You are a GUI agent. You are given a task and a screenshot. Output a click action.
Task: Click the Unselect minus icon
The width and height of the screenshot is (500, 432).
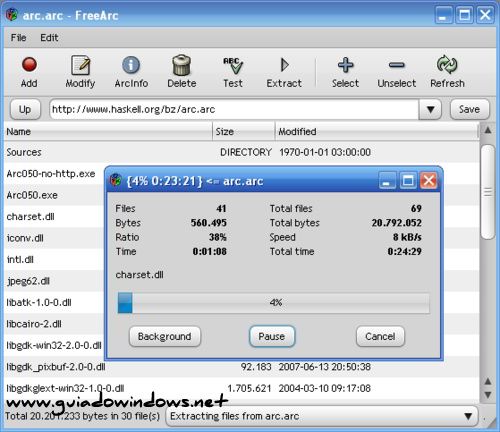397,65
